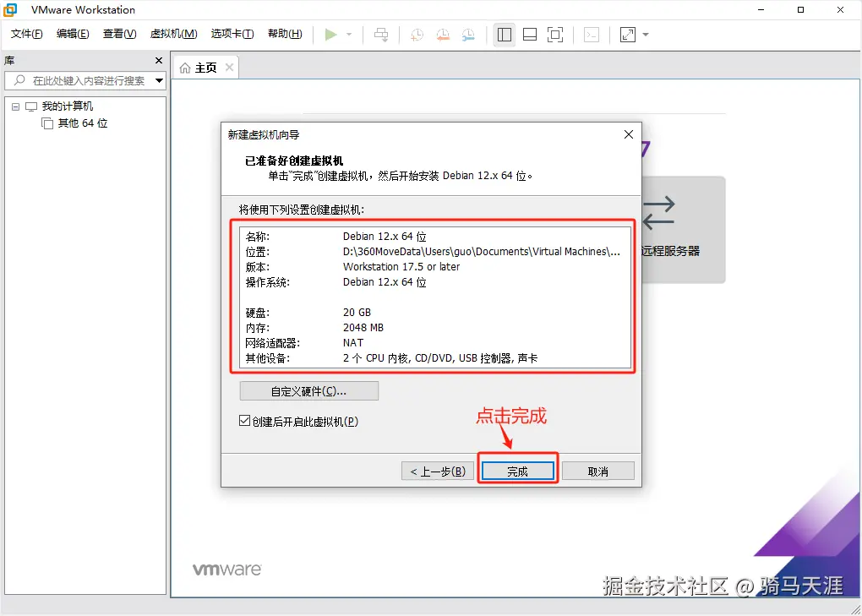The width and height of the screenshot is (862, 616).
Task: Click the NAT network adapter value
Action: click(x=353, y=343)
